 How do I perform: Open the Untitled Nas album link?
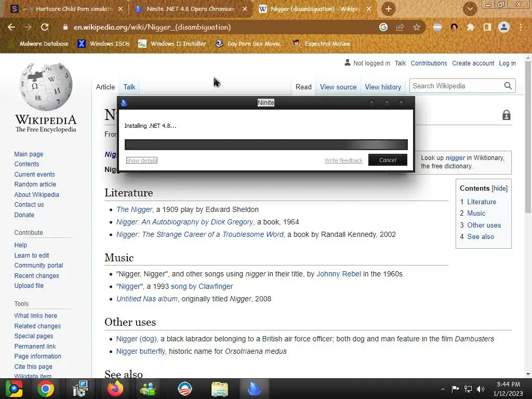pos(147,299)
